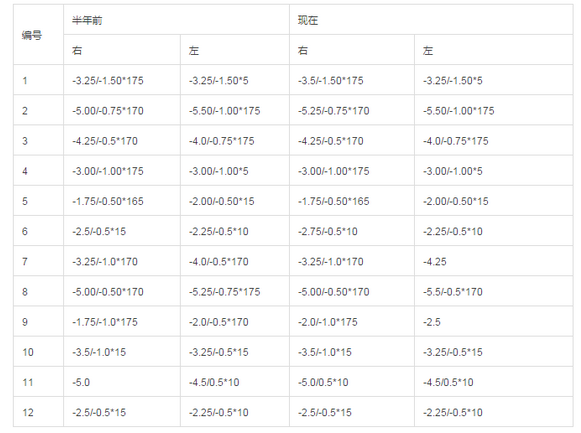
Task: Select cell -5.25/-0.75*170 in row 2
Action: (x=352, y=111)
